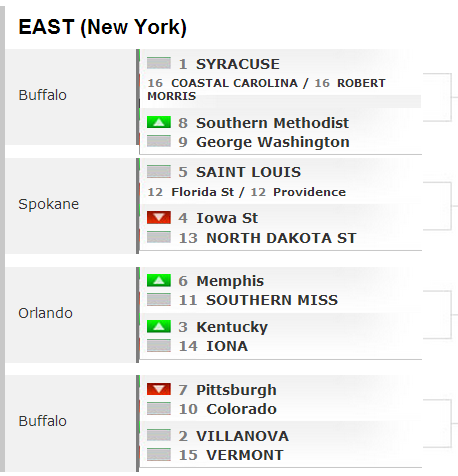
Task: Click the Spokane site label
Action: (49, 204)
